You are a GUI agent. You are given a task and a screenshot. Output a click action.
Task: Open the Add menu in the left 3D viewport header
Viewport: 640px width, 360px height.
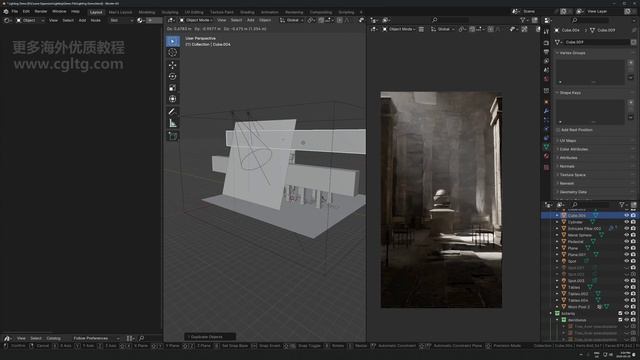(251, 20)
